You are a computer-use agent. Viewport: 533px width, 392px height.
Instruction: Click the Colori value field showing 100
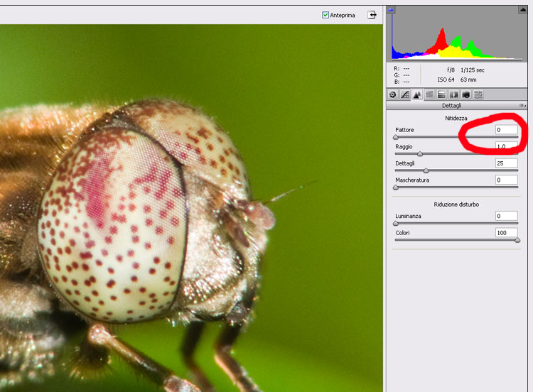coord(506,233)
